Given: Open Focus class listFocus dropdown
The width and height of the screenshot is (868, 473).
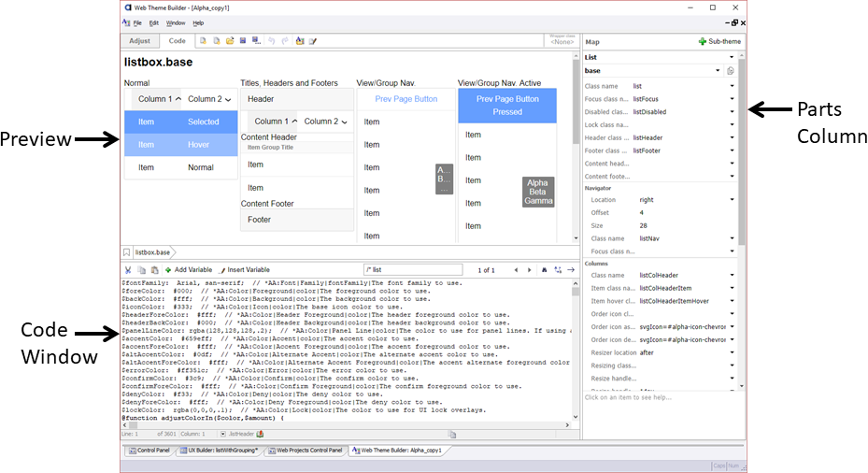Looking at the screenshot, I should click(x=732, y=99).
